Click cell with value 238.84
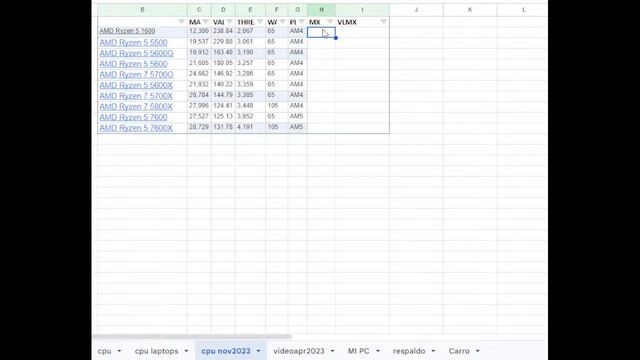The image size is (640, 360). point(223,31)
